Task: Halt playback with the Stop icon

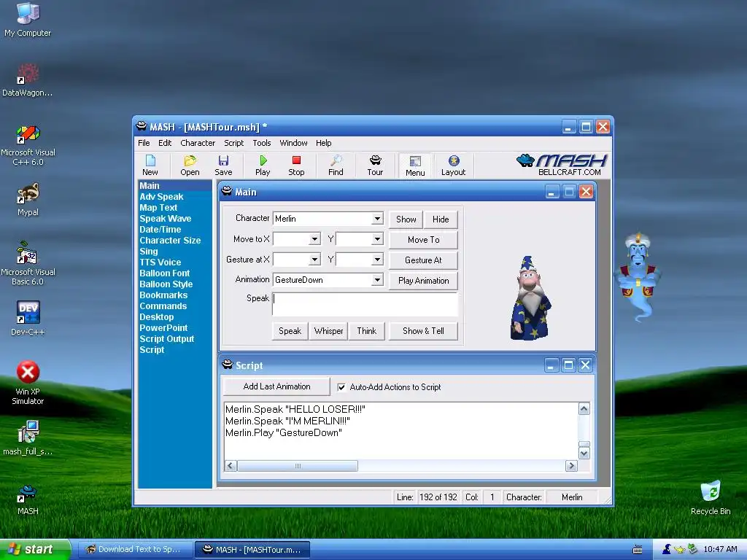Action: coord(296,166)
